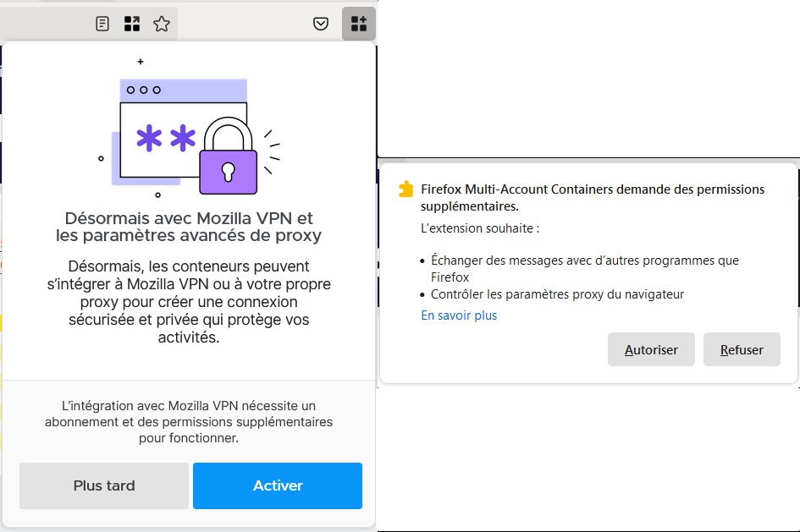Bookmark this page with the star icon
This screenshot has height=532, width=800.
162,24
